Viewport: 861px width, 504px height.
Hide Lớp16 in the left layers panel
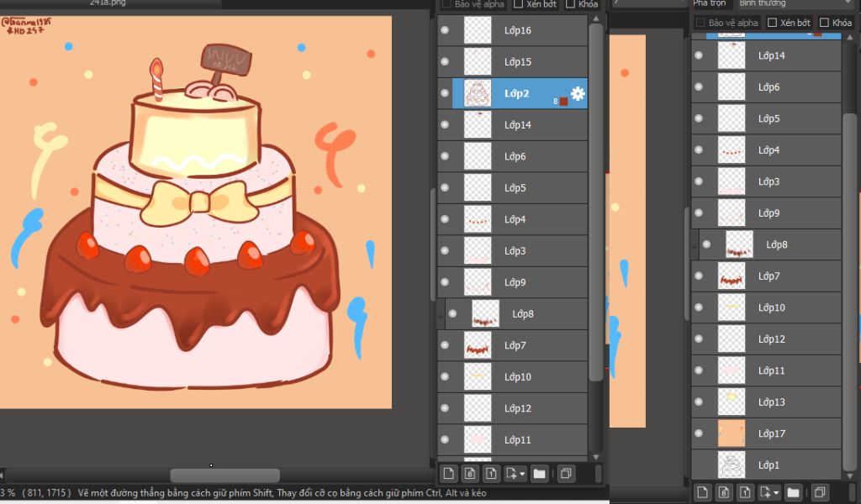tap(445, 30)
